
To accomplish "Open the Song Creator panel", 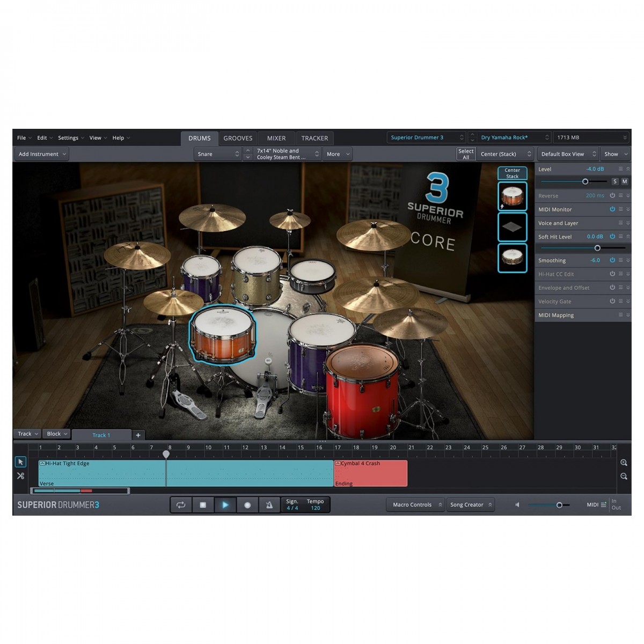I will (468, 504).
